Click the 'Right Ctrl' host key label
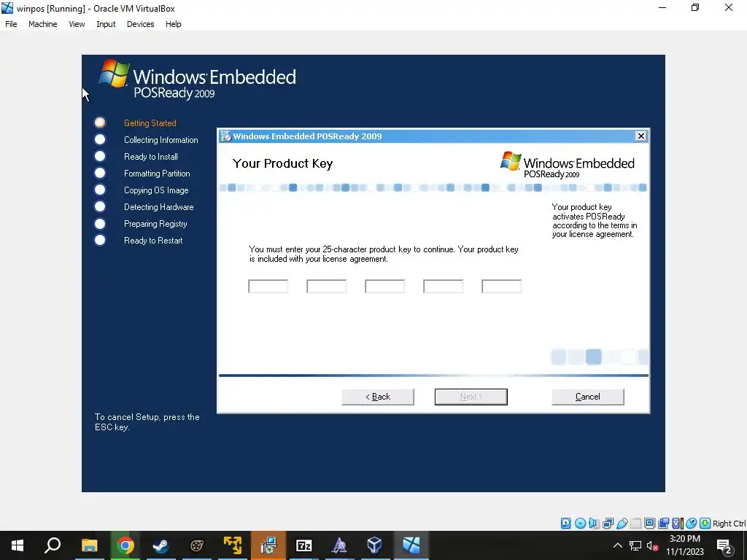Viewport: 747px width, 560px height. coord(729,524)
